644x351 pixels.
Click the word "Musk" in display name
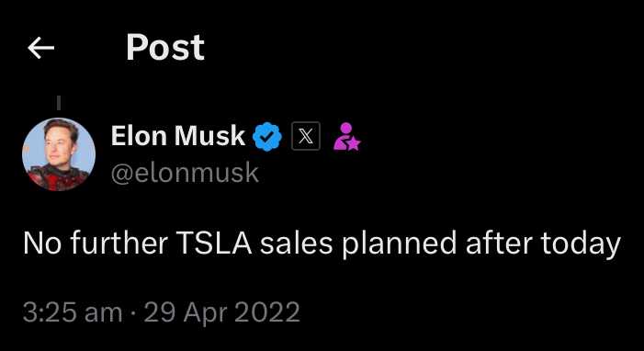pyautogui.click(x=209, y=136)
